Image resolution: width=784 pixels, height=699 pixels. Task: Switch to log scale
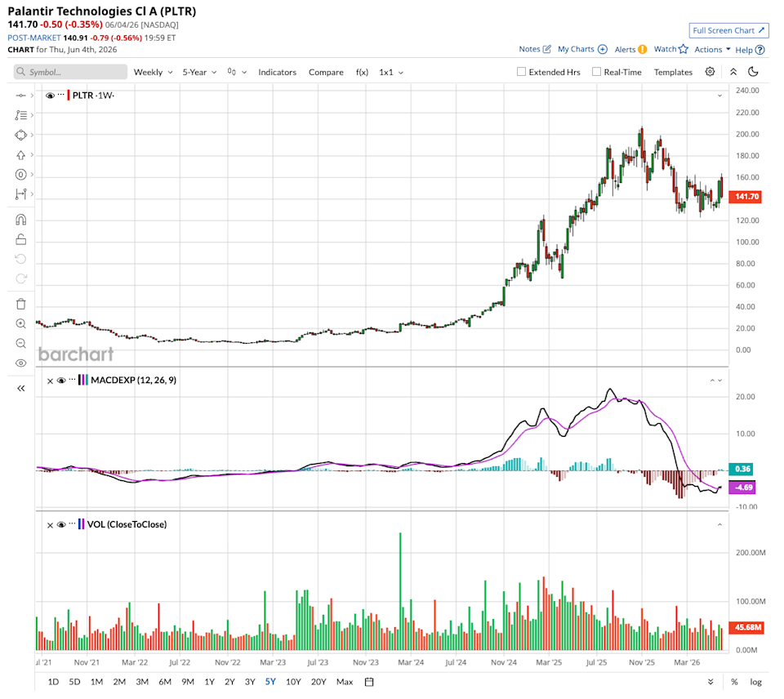(755, 682)
